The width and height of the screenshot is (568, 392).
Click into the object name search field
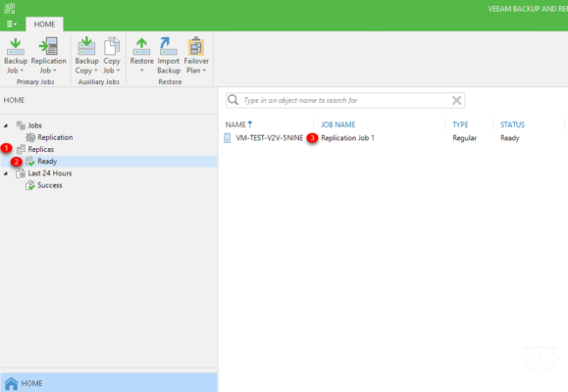tap(345, 100)
